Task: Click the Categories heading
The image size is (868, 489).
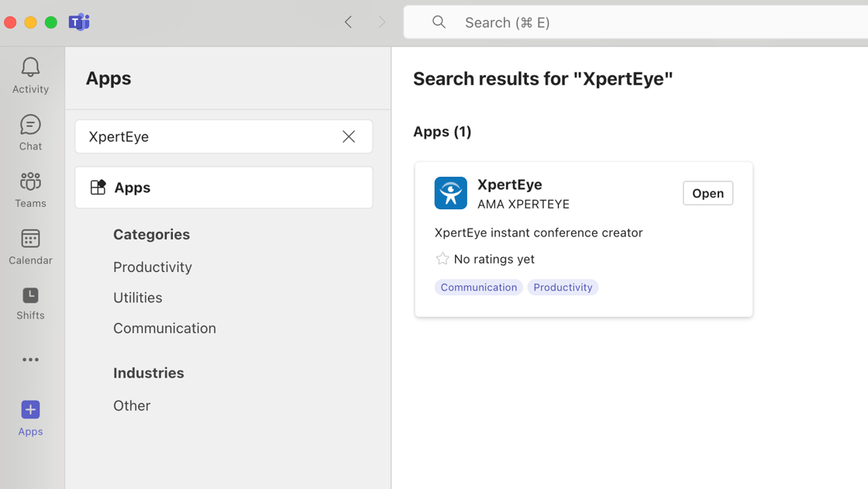Action: pyautogui.click(x=152, y=235)
